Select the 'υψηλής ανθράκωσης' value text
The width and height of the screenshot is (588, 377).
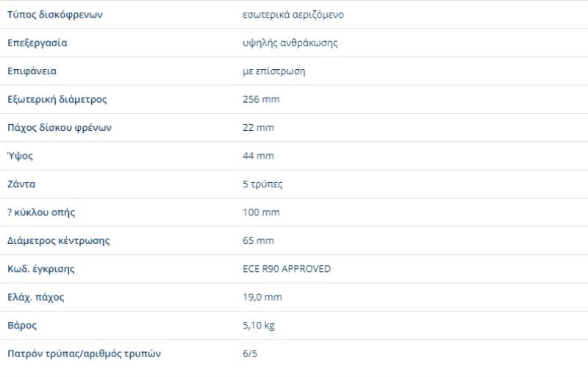coord(290,43)
